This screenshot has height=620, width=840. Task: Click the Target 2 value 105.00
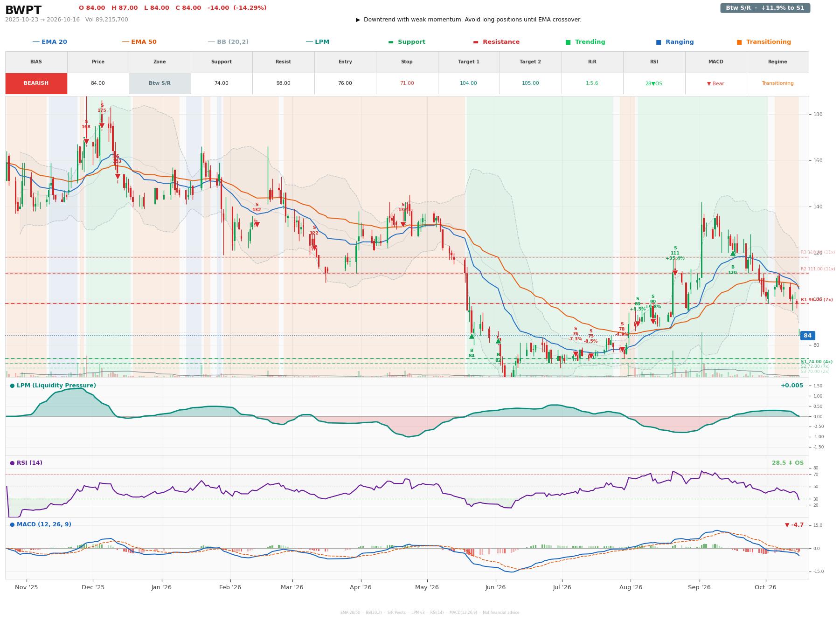coord(530,83)
